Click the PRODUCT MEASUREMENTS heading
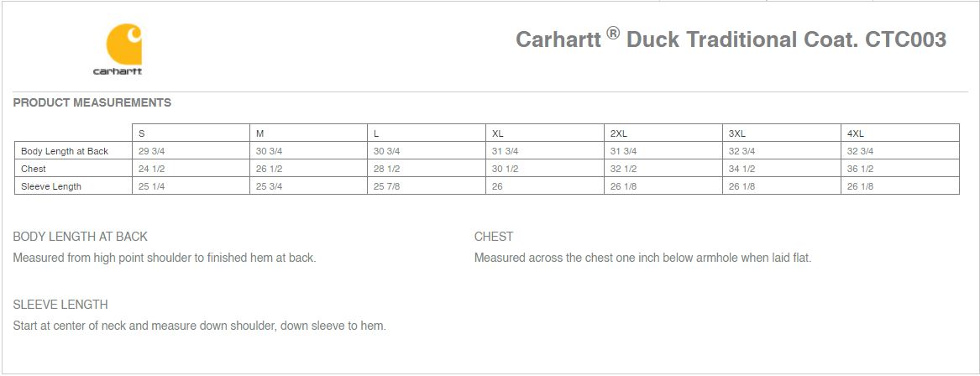The image size is (980, 376). tap(92, 102)
